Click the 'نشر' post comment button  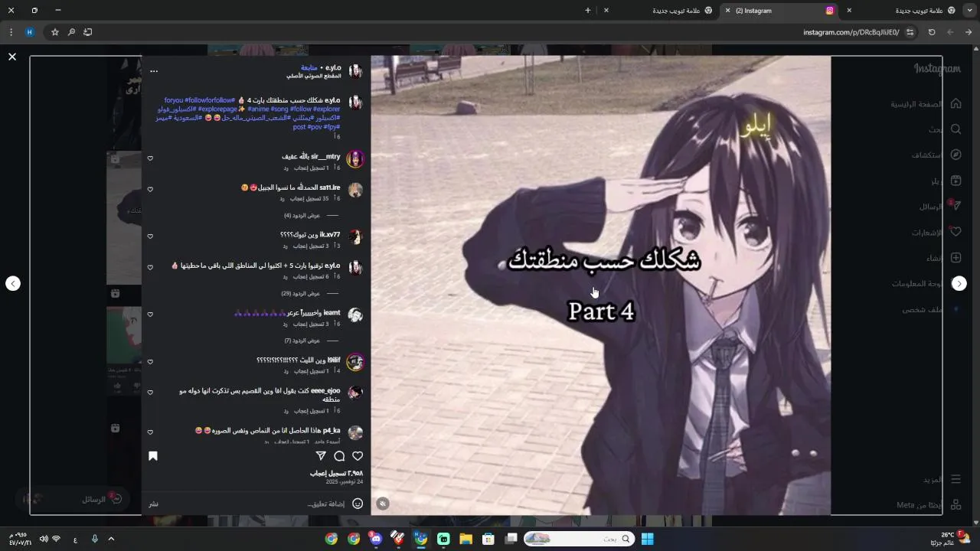pyautogui.click(x=154, y=504)
